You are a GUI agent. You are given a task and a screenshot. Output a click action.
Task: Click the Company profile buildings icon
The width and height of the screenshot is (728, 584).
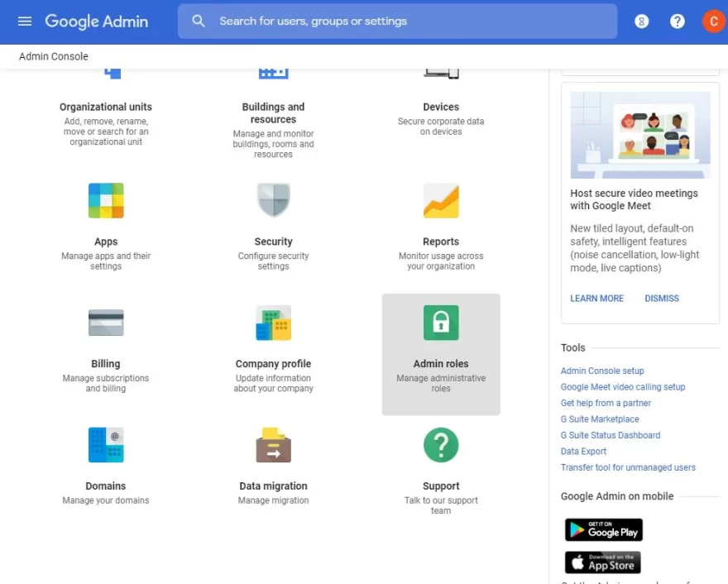[274, 323]
